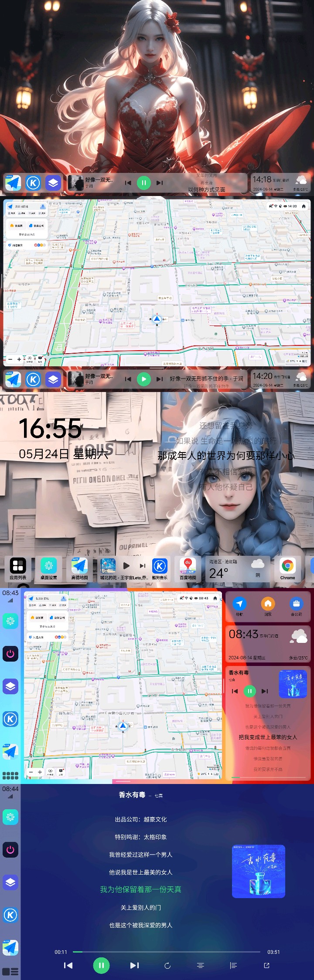Switch layout with the 08:44 sidebar bottom icon
This screenshot has height=980, width=314.
(10, 972)
